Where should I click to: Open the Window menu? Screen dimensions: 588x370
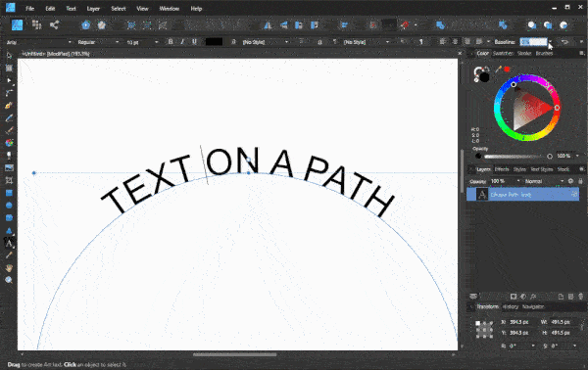pyautogui.click(x=170, y=8)
